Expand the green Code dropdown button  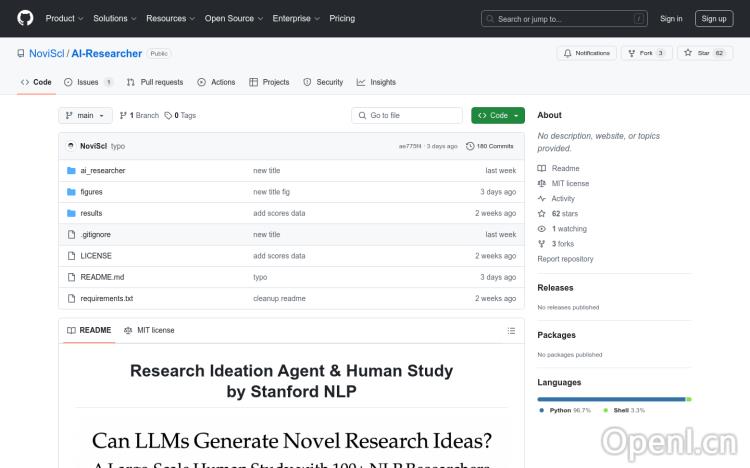[498, 116]
